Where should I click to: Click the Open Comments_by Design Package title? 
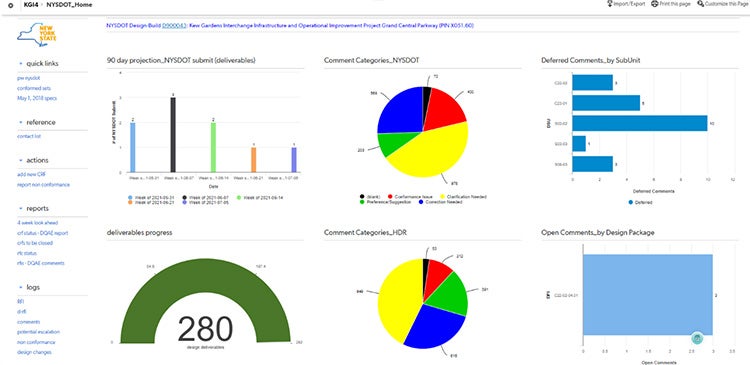[598, 232]
